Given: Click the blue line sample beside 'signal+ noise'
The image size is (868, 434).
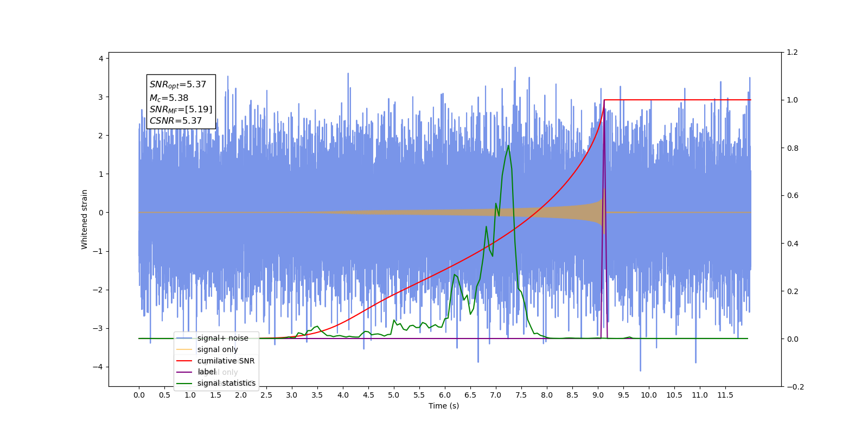Looking at the screenshot, I should tap(184, 338).
